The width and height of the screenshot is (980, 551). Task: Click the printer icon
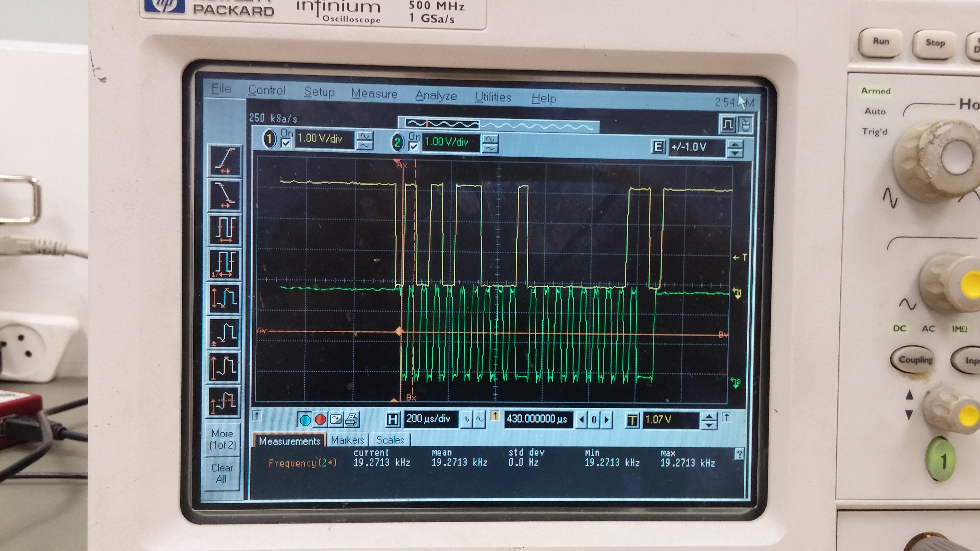coord(351,420)
